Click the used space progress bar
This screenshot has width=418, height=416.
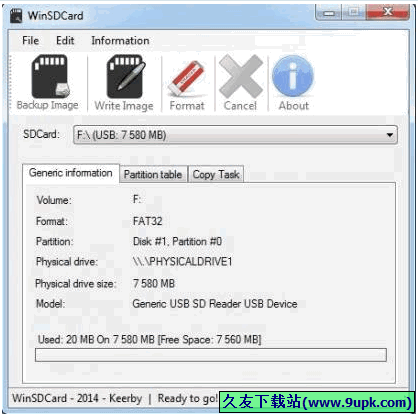211,355
